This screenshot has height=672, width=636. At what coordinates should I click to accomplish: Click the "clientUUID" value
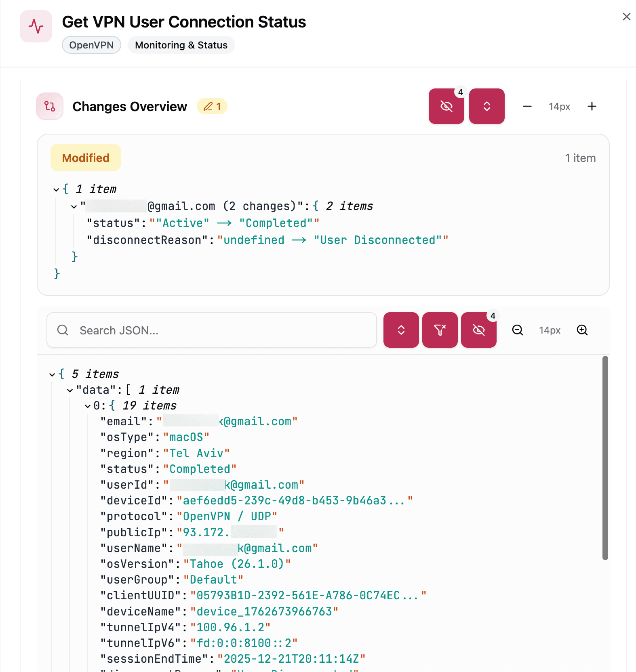[x=309, y=595]
